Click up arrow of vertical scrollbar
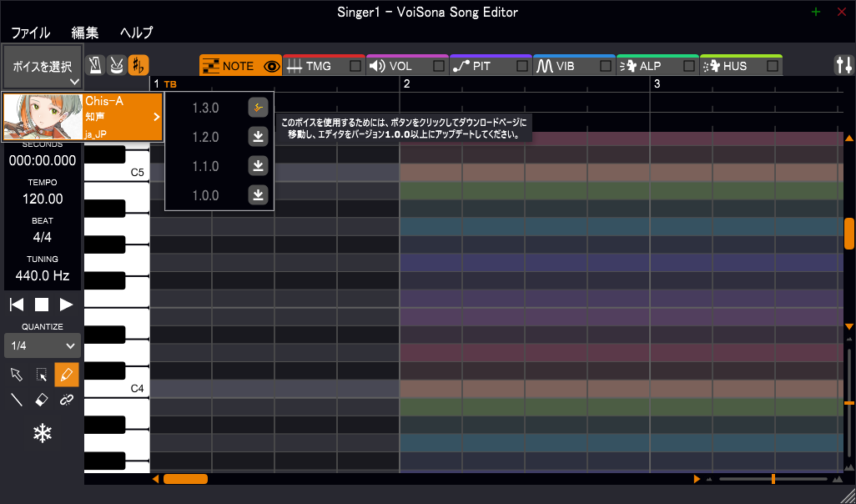 click(x=848, y=137)
